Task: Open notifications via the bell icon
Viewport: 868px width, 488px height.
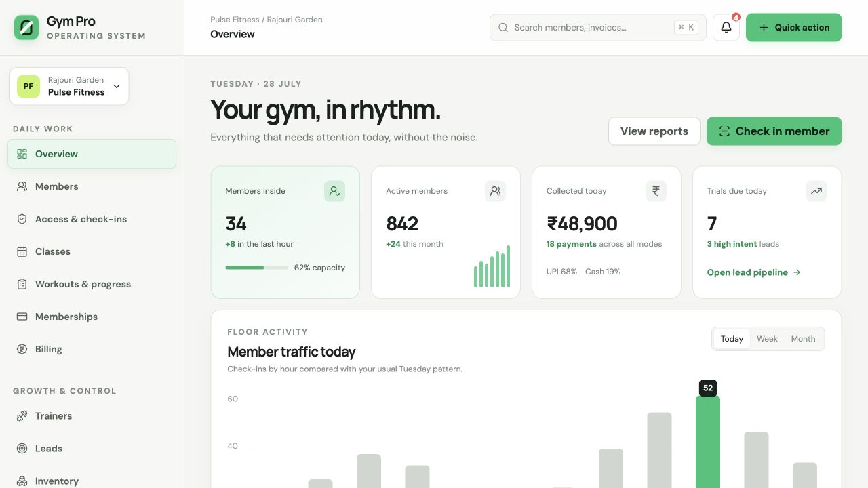Action: tap(726, 28)
